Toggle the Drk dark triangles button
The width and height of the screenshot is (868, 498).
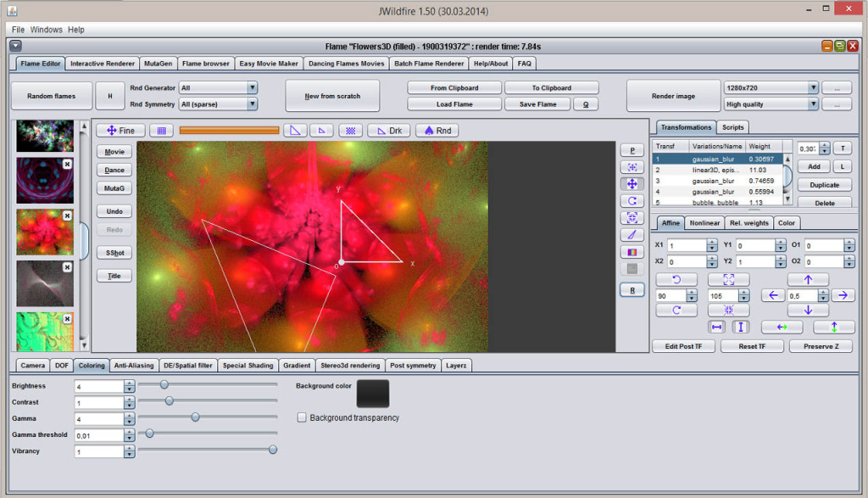389,131
